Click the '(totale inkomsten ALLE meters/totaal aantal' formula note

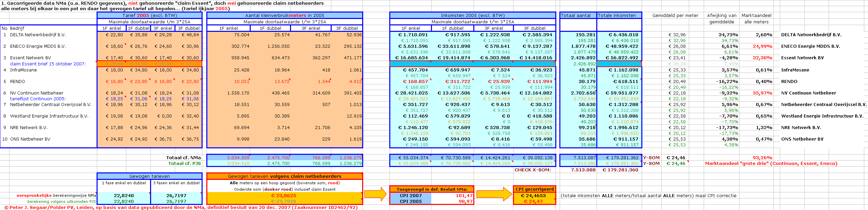(648, 195)
